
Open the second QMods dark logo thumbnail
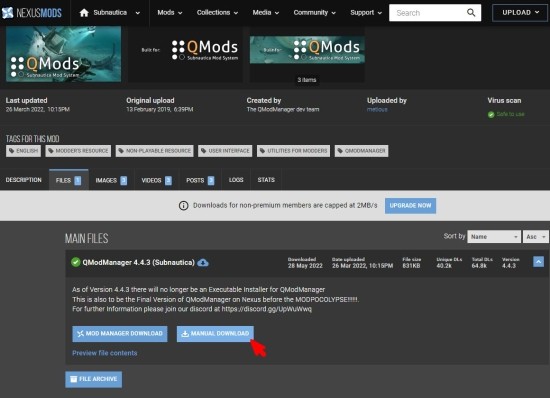(x=186, y=54)
